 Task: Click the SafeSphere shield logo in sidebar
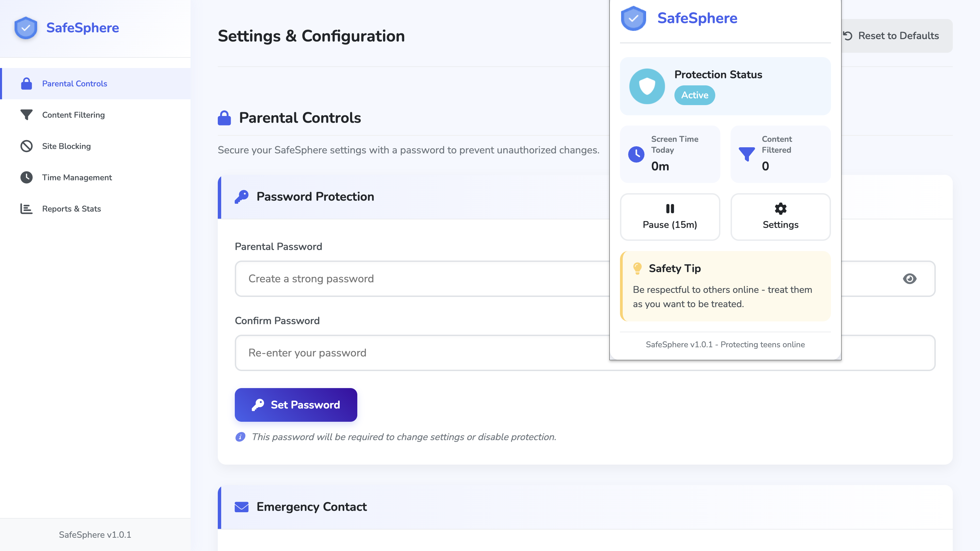point(26,28)
